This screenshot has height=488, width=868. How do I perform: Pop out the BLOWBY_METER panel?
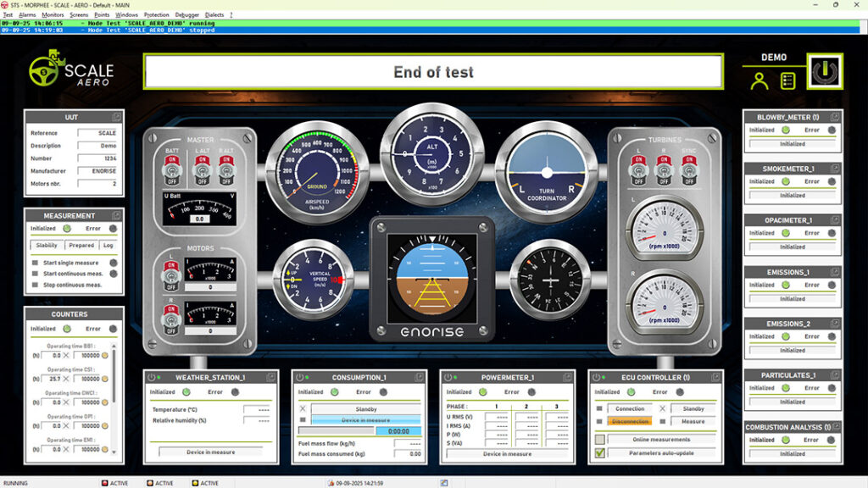(835, 117)
